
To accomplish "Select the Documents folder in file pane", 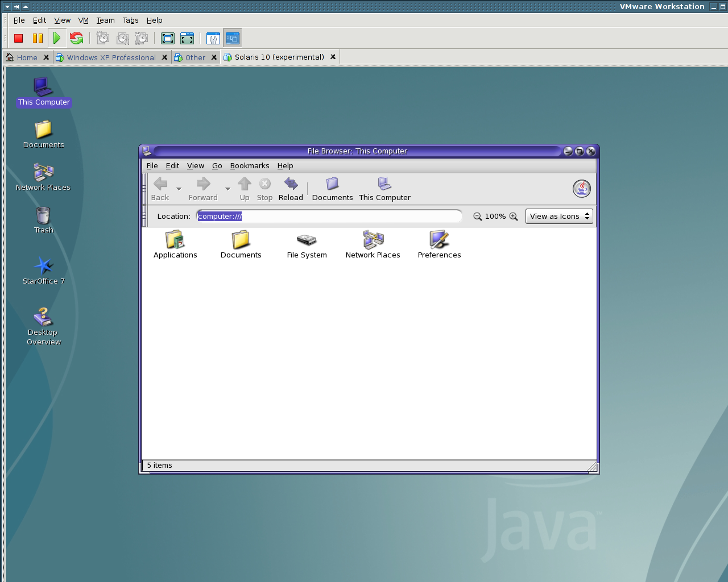I will coord(241,244).
